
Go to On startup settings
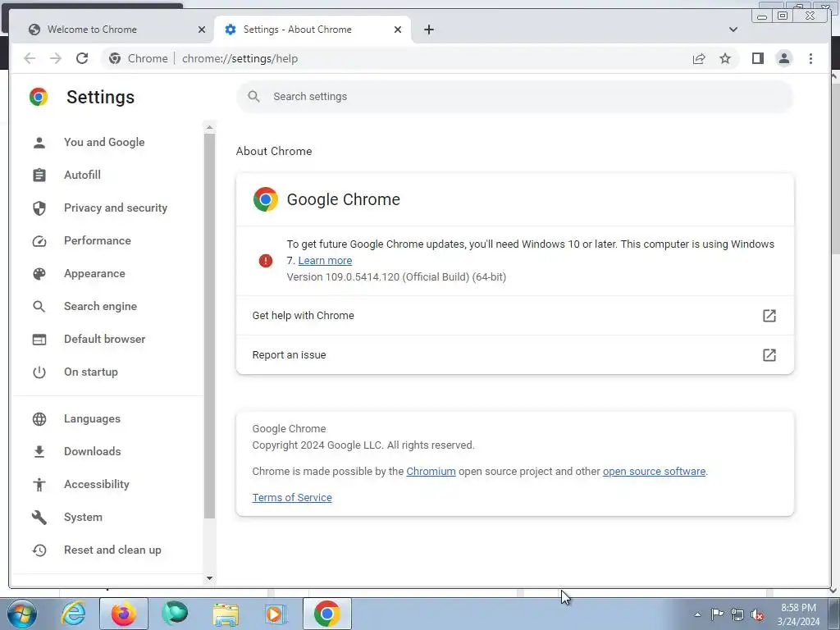tap(90, 372)
